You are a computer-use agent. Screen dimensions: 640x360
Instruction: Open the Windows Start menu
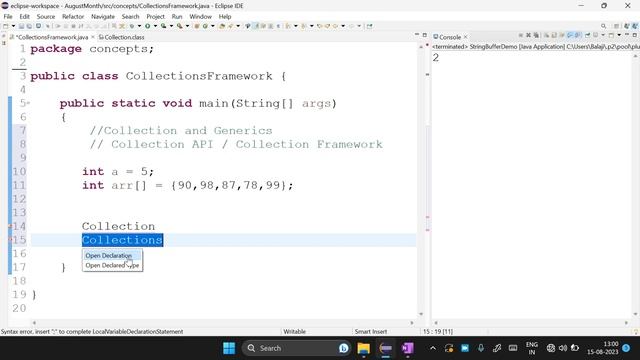point(229,348)
